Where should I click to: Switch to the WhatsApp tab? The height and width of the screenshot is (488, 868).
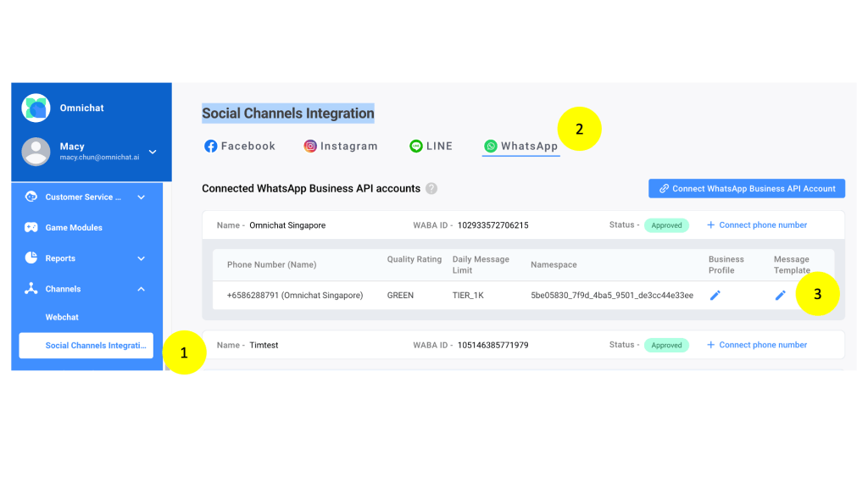(520, 145)
